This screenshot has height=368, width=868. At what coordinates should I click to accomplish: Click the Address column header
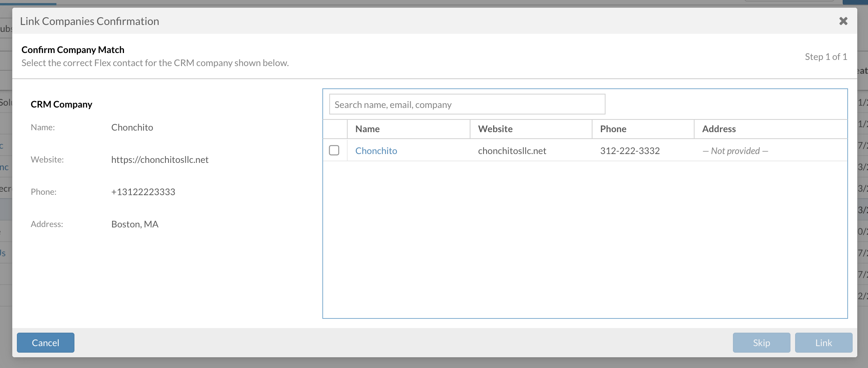(x=719, y=129)
